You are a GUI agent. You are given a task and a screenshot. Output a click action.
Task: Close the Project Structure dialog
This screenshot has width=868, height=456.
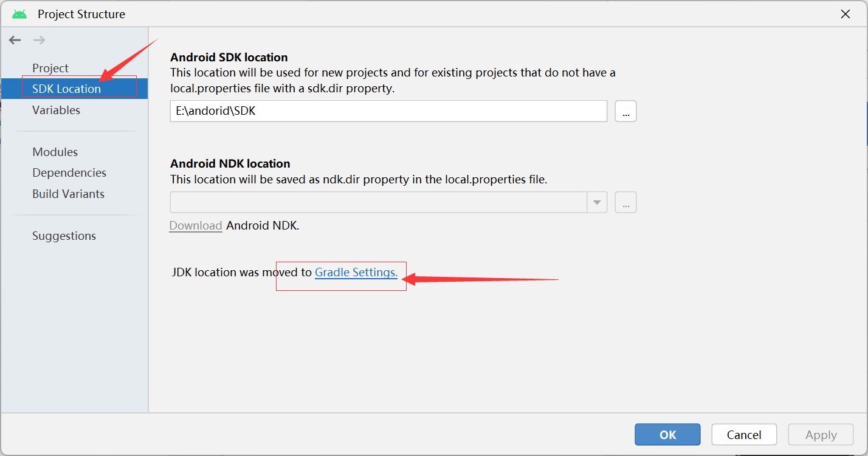point(846,14)
